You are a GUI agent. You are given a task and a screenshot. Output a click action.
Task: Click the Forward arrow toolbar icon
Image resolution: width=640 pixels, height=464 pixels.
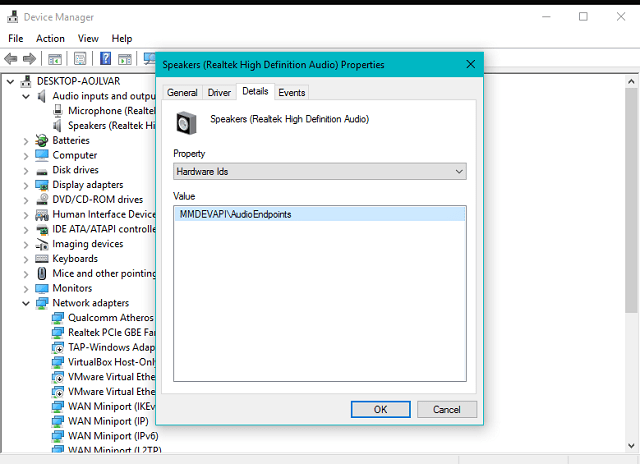tap(29, 59)
